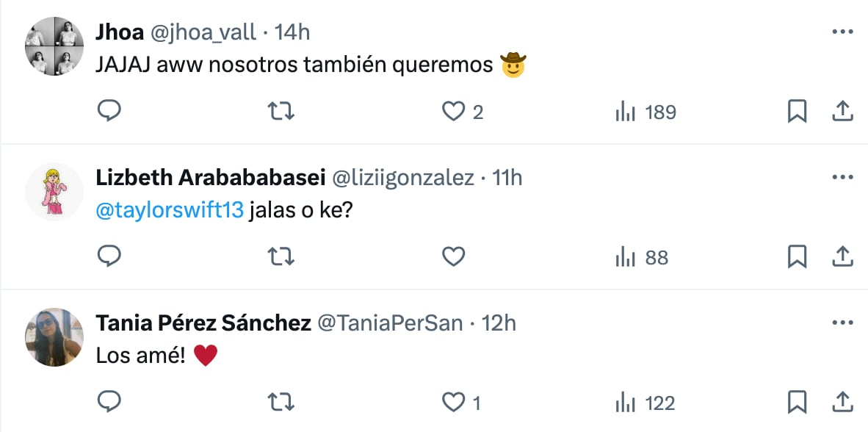Open Jhoa's profile picture
Viewport: 868px width, 432px height.
coord(54,46)
